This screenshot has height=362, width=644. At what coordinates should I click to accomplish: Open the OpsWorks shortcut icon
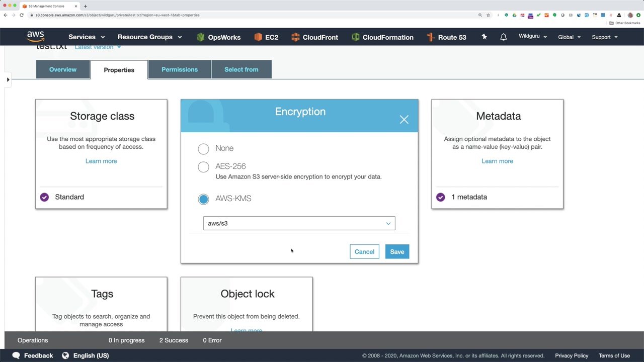(x=201, y=37)
